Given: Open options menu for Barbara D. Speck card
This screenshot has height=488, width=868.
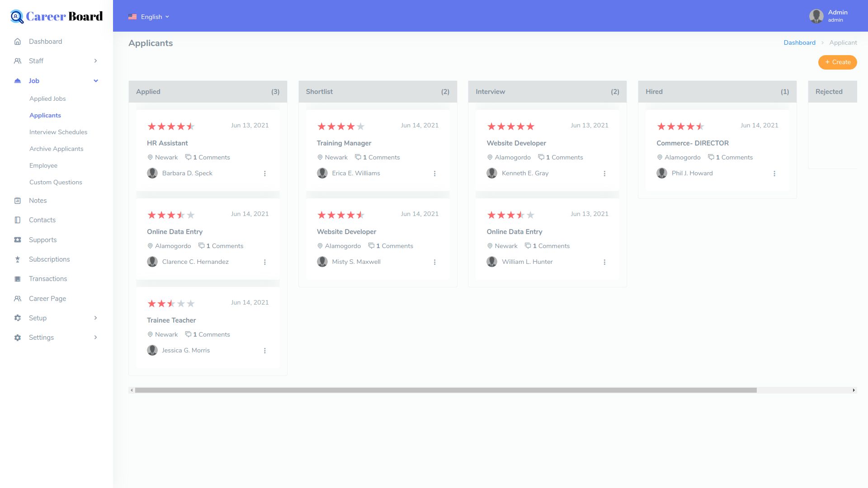Looking at the screenshot, I should point(265,174).
